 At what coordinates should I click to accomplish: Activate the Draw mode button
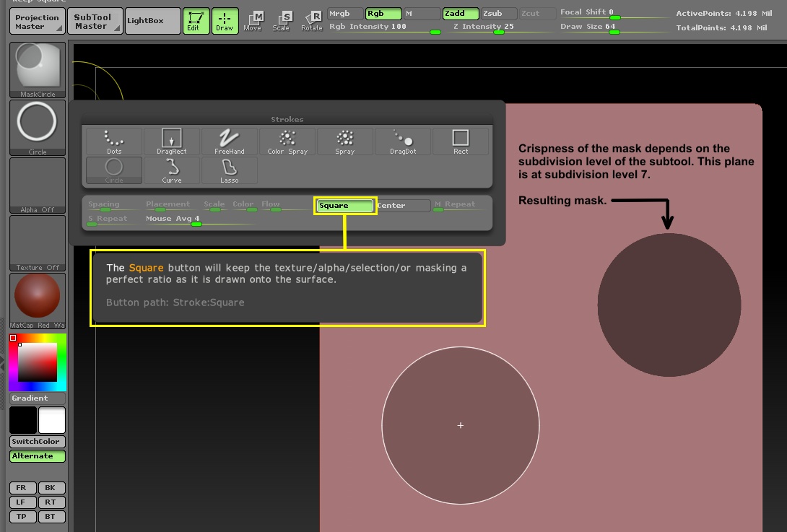225,21
